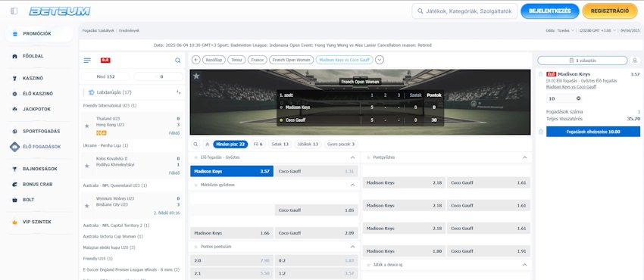
Task: Focus the Játékok search field
Action: pyautogui.click(x=464, y=11)
